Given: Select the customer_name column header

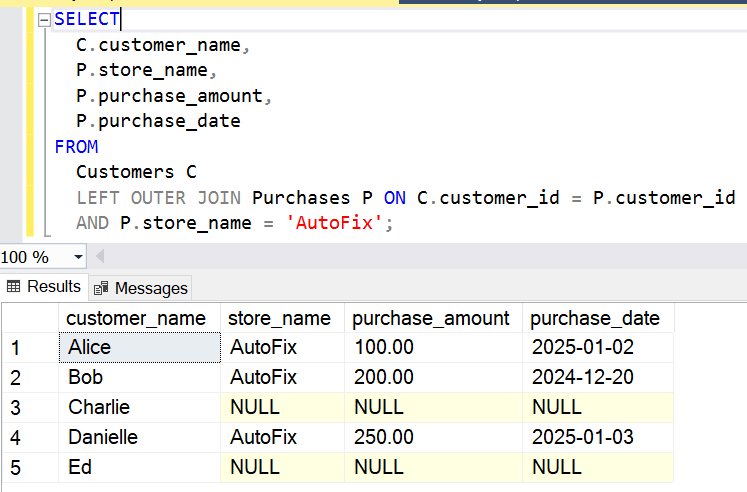Looking at the screenshot, I should click(x=135, y=318).
